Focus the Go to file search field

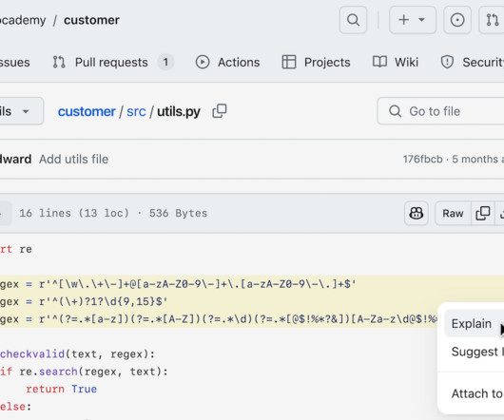point(440,111)
